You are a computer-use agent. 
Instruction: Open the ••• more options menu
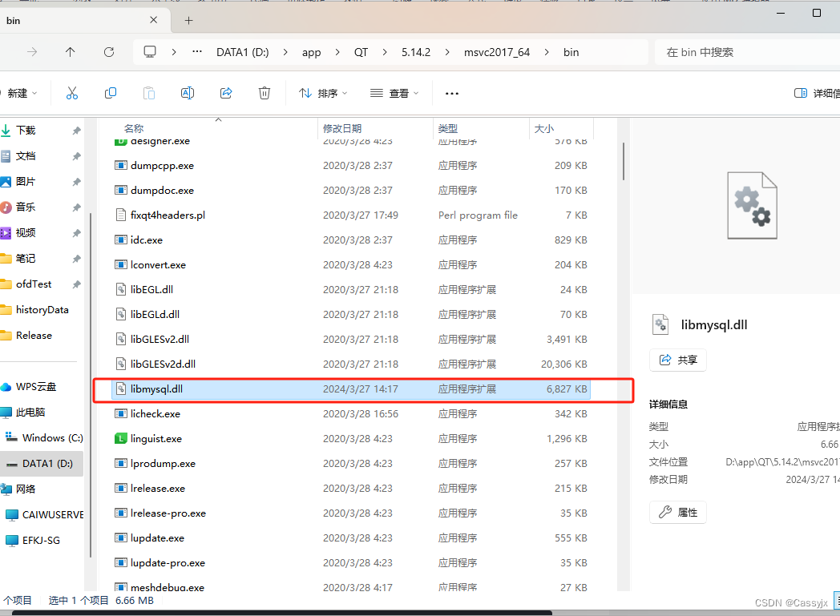point(451,93)
